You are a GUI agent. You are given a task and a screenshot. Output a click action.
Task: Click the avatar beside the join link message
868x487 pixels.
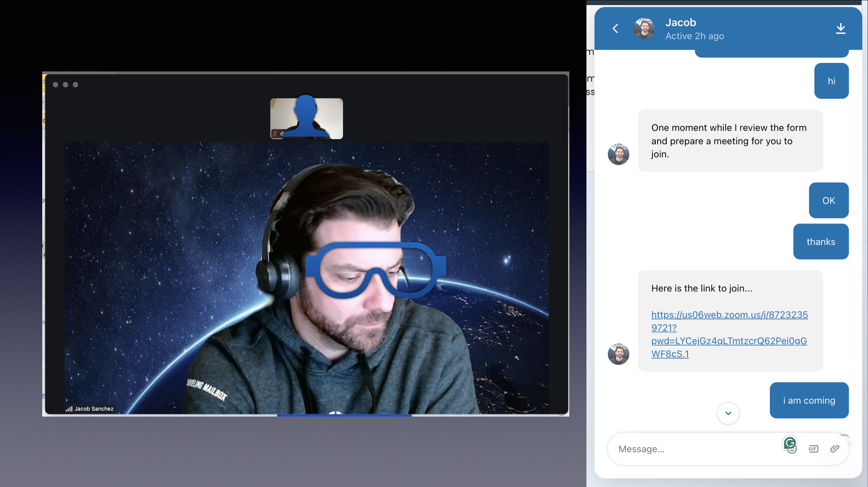(x=618, y=354)
